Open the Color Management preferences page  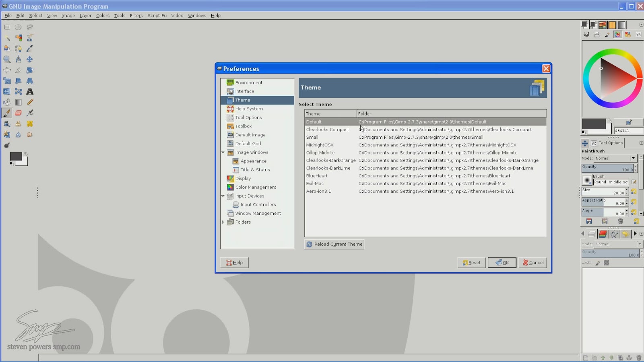[x=256, y=187]
